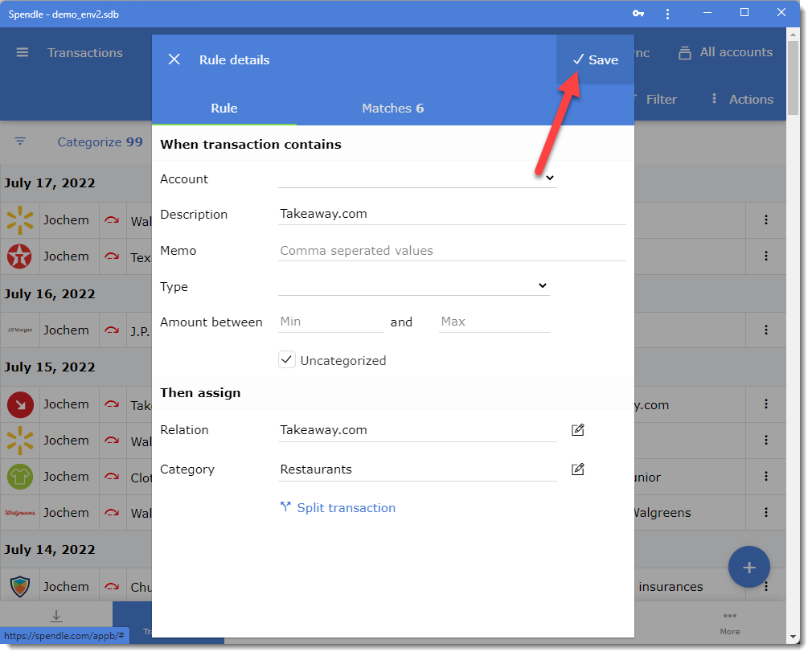Open options for first July 17 Walmart row
The width and height of the screenshot is (812, 656).
766,220
